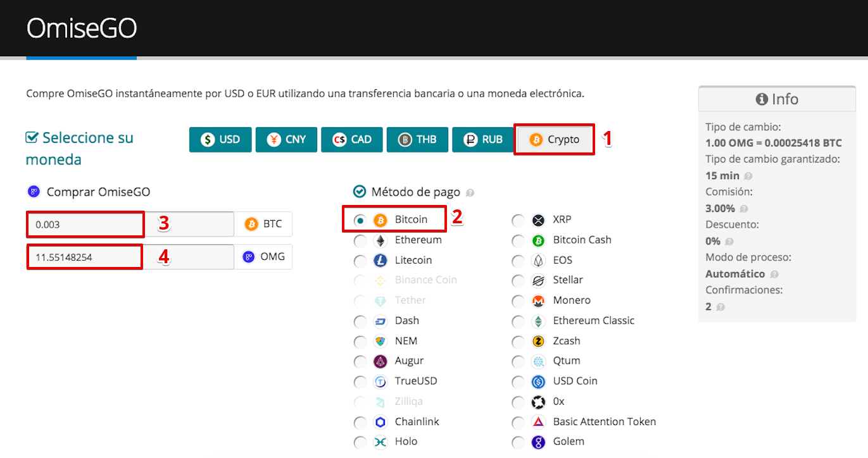Viewport: 868px width, 458px height.
Task: Choose the 0x radio button
Action: point(519,402)
